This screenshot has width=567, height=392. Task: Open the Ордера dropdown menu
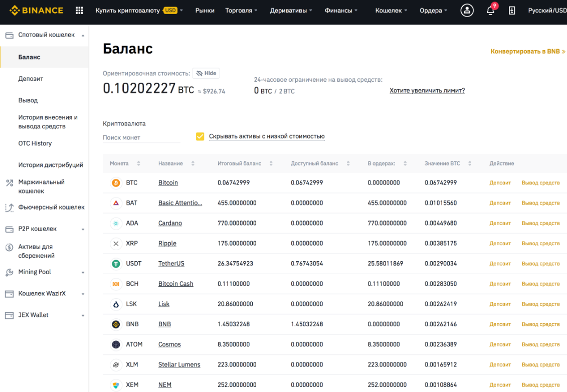click(x=433, y=11)
